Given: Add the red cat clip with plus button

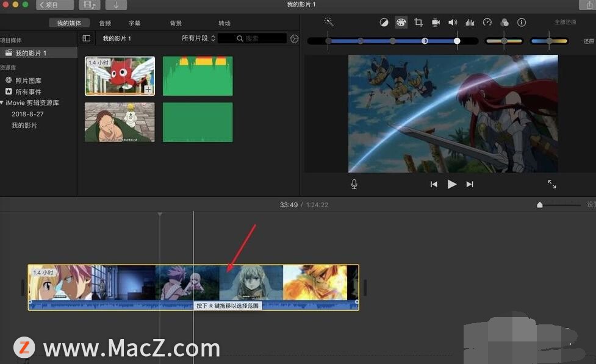Looking at the screenshot, I should [x=148, y=89].
